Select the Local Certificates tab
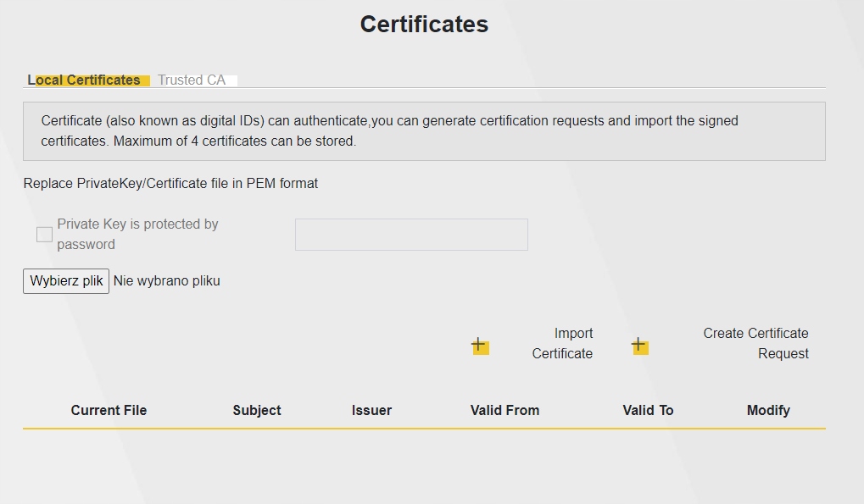Image resolution: width=864 pixels, height=504 pixels. tap(85, 80)
